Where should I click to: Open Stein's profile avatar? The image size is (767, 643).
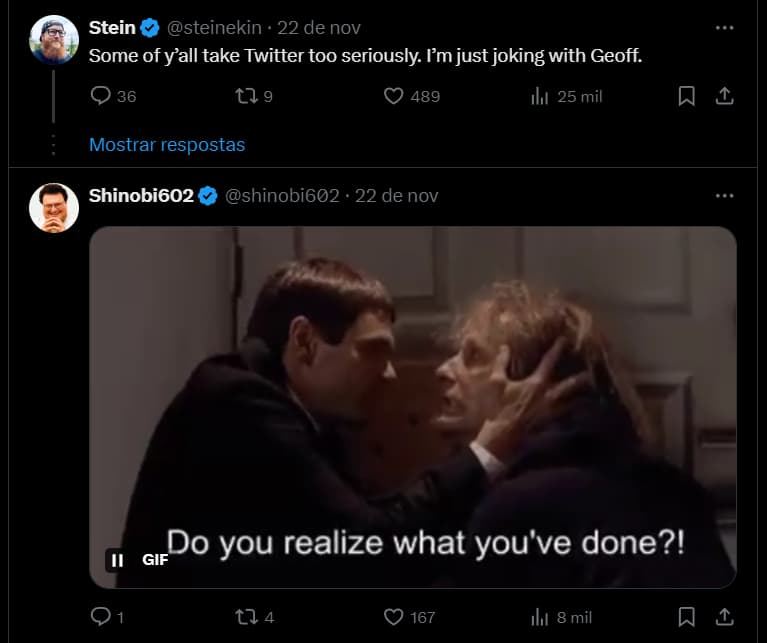[54, 40]
